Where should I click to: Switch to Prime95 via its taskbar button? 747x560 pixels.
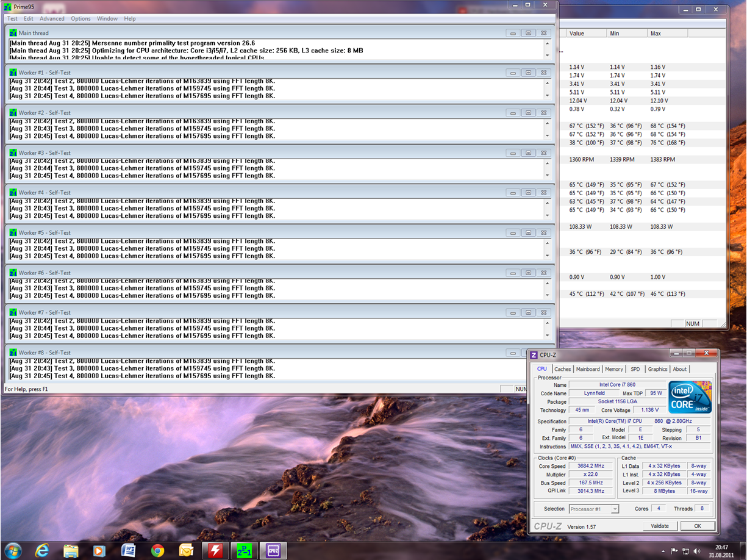(244, 551)
